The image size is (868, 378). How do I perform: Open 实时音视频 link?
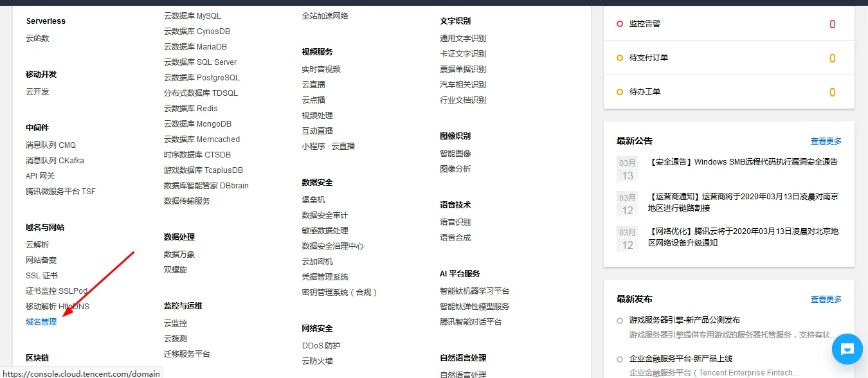(x=321, y=69)
